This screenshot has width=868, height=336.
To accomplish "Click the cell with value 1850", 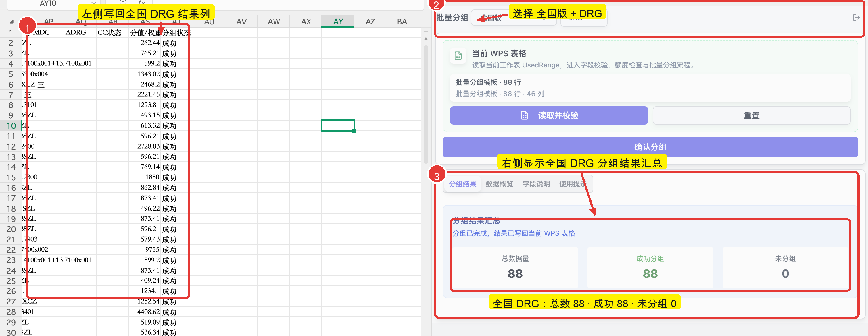I will click(145, 177).
